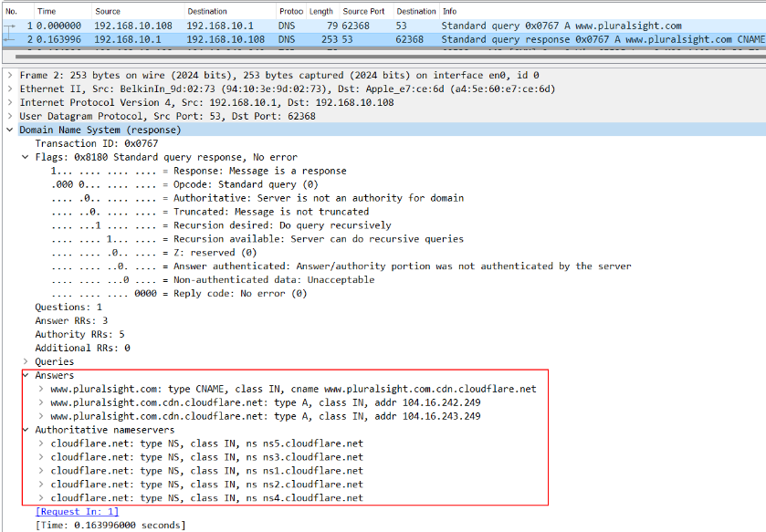Expand the Queries node
766x532 pixels.
(x=26, y=361)
